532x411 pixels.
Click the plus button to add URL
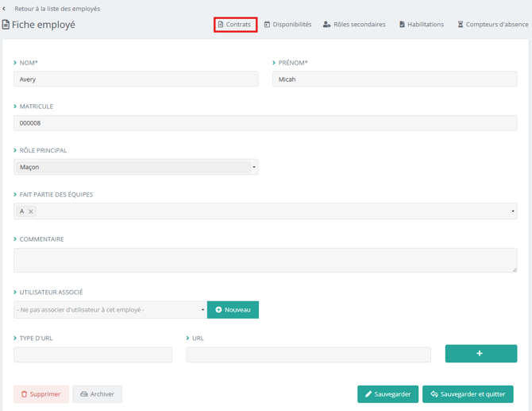[480, 354]
